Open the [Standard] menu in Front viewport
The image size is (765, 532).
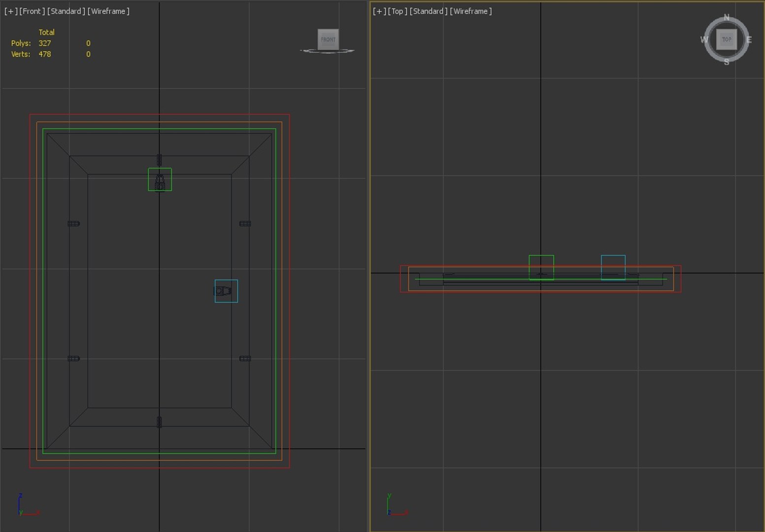click(x=66, y=11)
